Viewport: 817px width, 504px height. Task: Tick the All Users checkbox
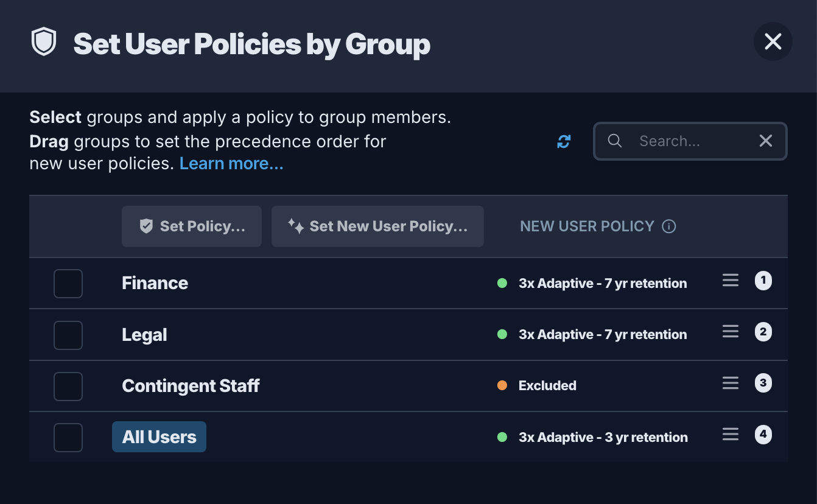coord(68,437)
